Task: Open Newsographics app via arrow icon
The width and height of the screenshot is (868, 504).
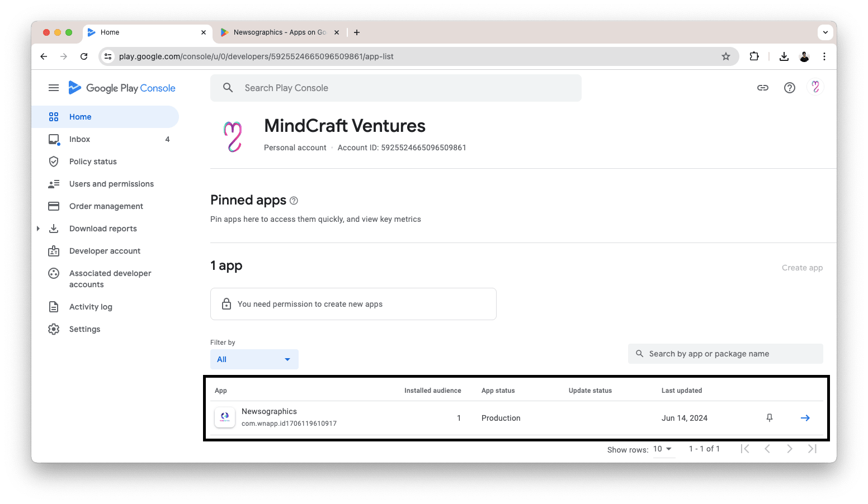Action: [805, 418]
